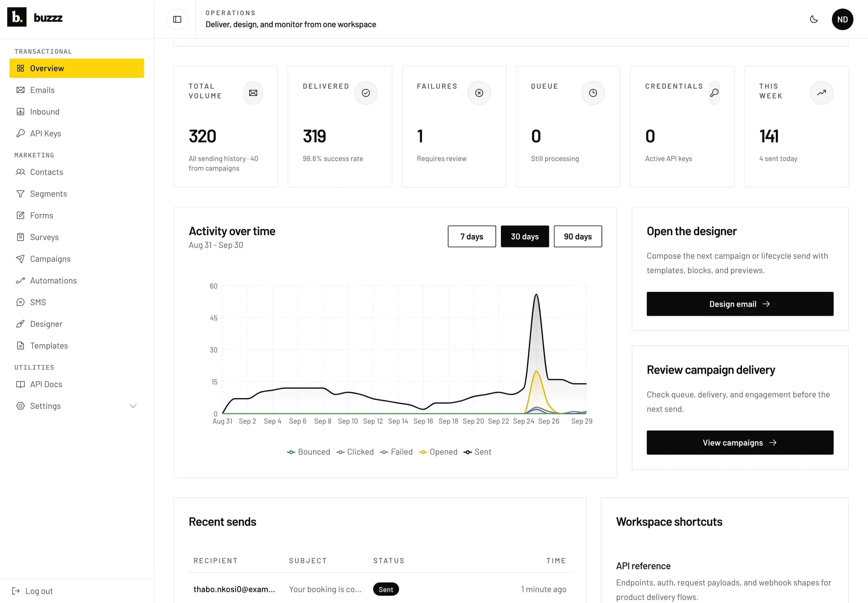The height and width of the screenshot is (603, 868).
Task: Expand the Settings chevron
Action: [133, 406]
